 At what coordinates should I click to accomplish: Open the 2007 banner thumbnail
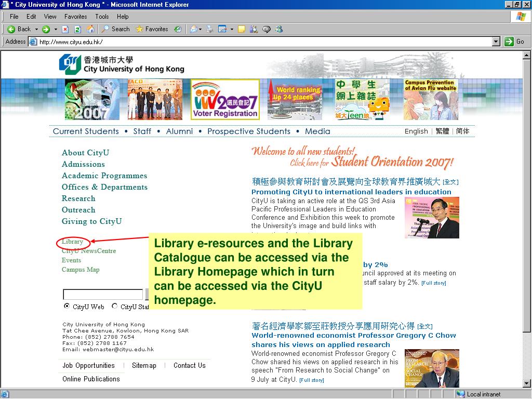pos(92,99)
